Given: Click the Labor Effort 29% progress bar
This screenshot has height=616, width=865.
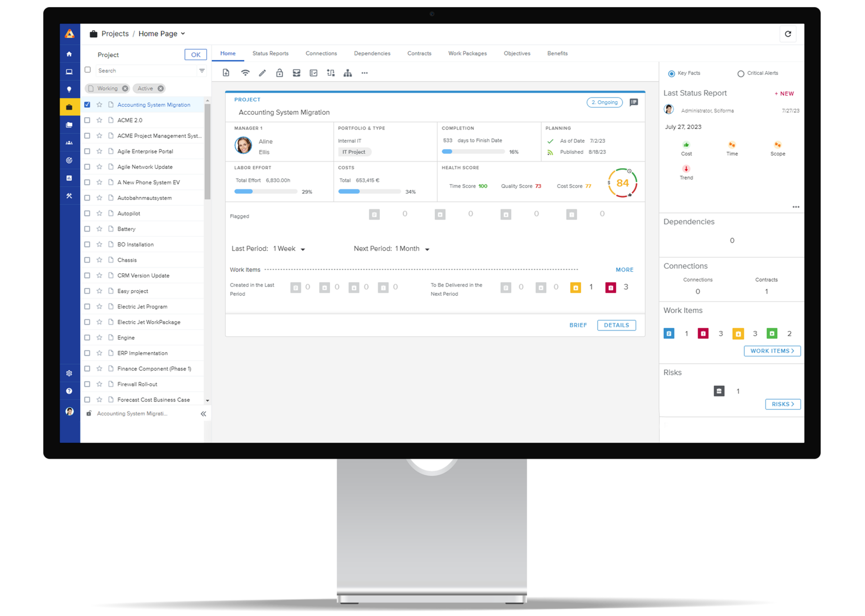Looking at the screenshot, I should 266,191.
